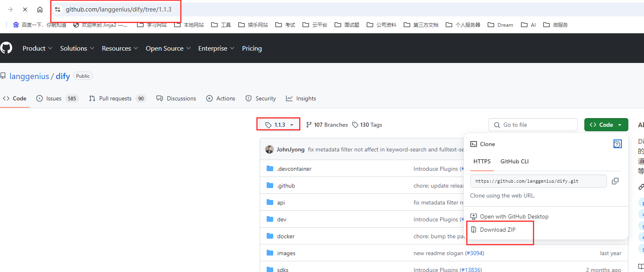
Task: Toggle the green Code dropdown button
Action: (606, 125)
